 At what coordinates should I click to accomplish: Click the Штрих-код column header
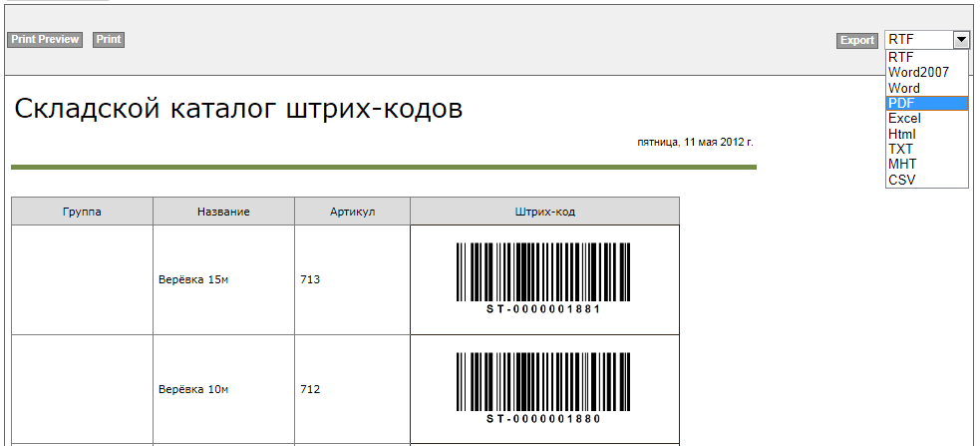pos(544,212)
